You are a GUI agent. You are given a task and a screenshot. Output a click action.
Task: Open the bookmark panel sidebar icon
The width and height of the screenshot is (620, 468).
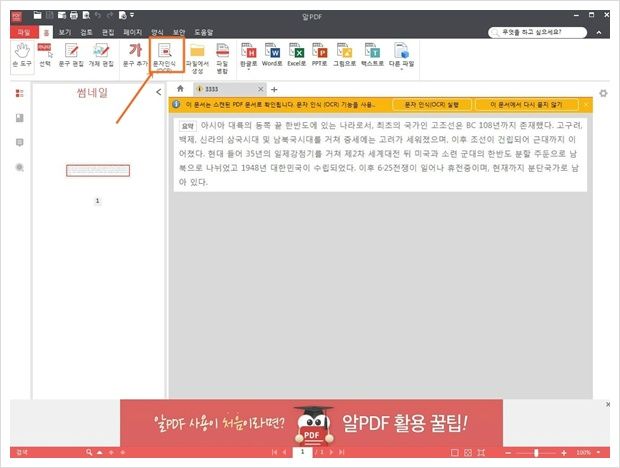coord(19,118)
